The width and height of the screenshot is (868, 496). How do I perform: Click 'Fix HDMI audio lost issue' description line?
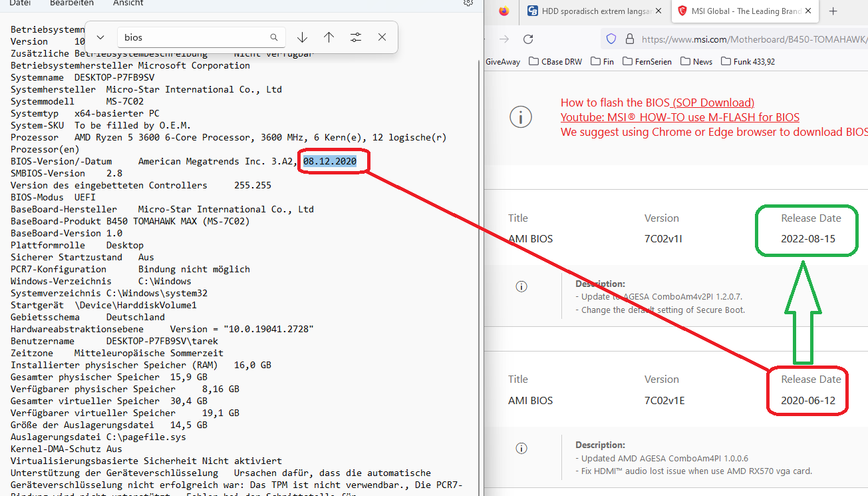(694, 471)
